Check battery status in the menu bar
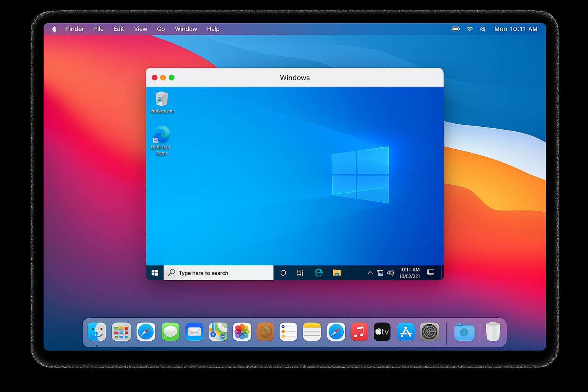 click(456, 29)
